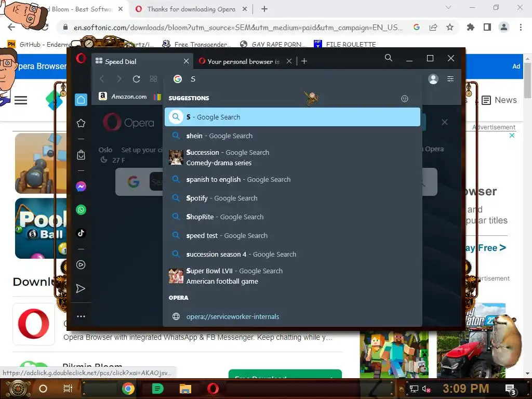Select 'succession season 4' suggestion
The image size is (532, 399).
pyautogui.click(x=292, y=254)
